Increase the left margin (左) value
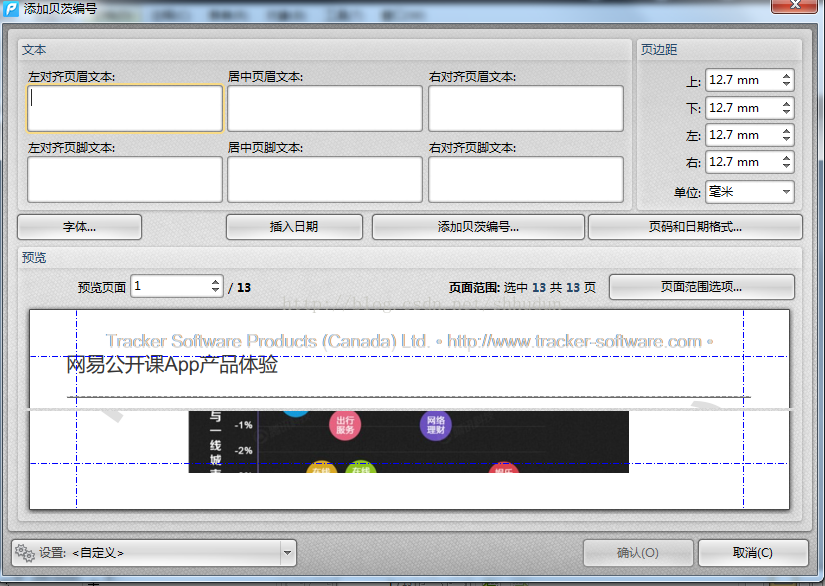The image size is (825, 586). (x=786, y=131)
